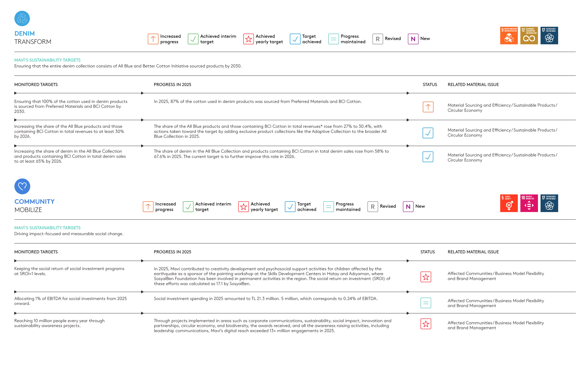The image size is (588, 365).
Task: Click the red star icon in Denim legend
Action: click(248, 39)
